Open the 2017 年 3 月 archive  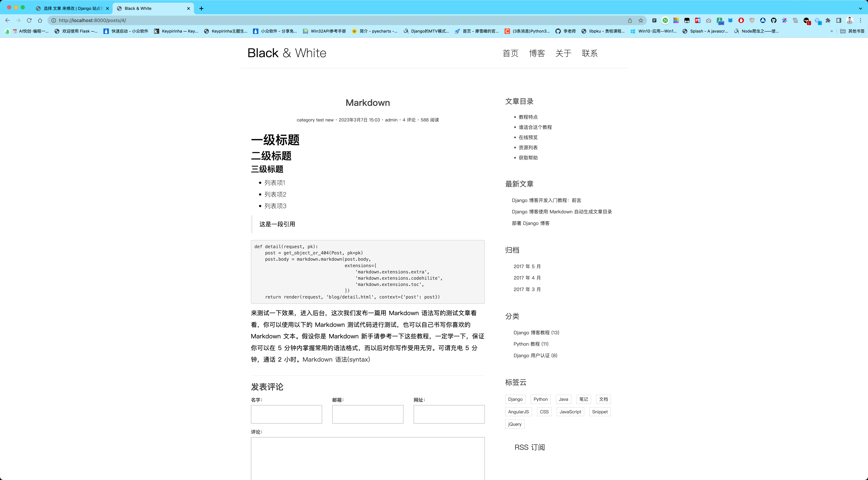coord(527,289)
